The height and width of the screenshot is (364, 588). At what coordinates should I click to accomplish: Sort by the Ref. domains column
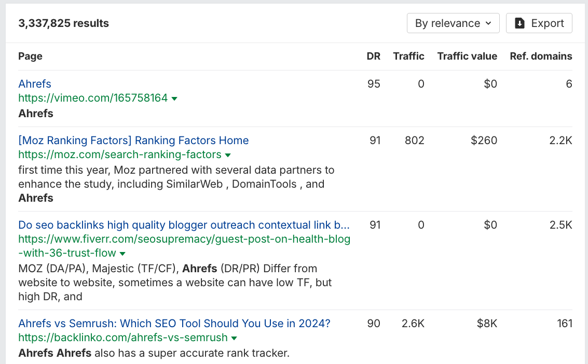pyautogui.click(x=541, y=56)
